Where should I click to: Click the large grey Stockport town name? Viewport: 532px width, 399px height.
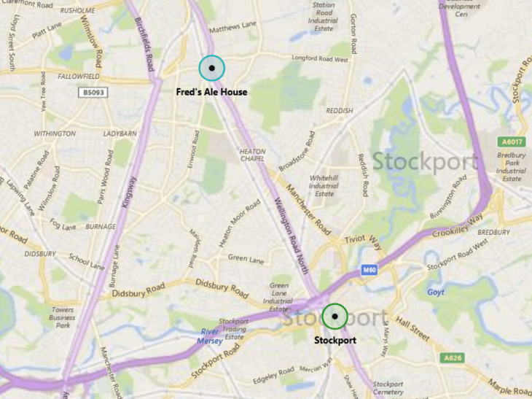425,162
